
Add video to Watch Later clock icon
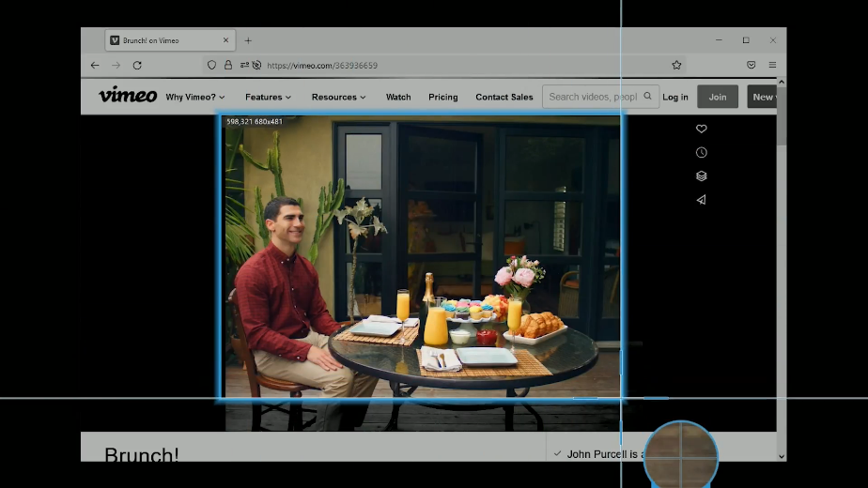702,153
